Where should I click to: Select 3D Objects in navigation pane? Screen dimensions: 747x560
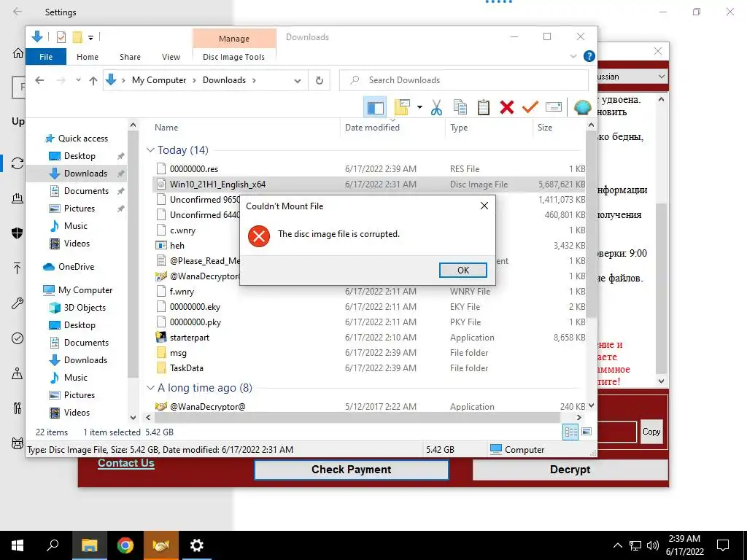click(x=85, y=308)
